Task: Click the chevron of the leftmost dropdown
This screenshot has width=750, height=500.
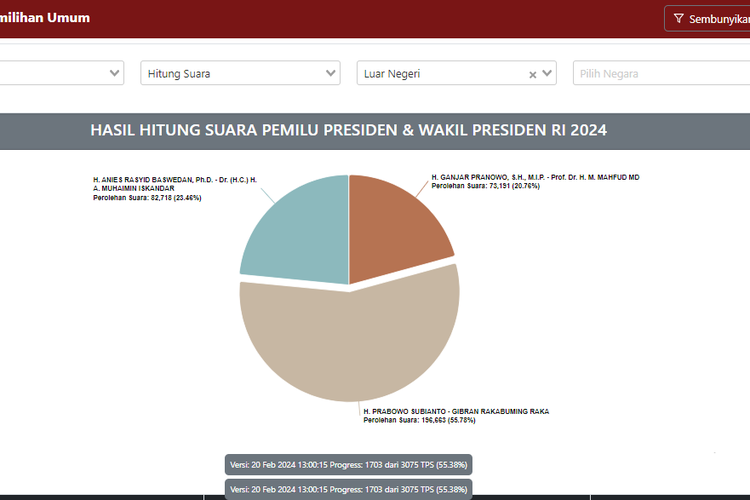Action: point(114,73)
